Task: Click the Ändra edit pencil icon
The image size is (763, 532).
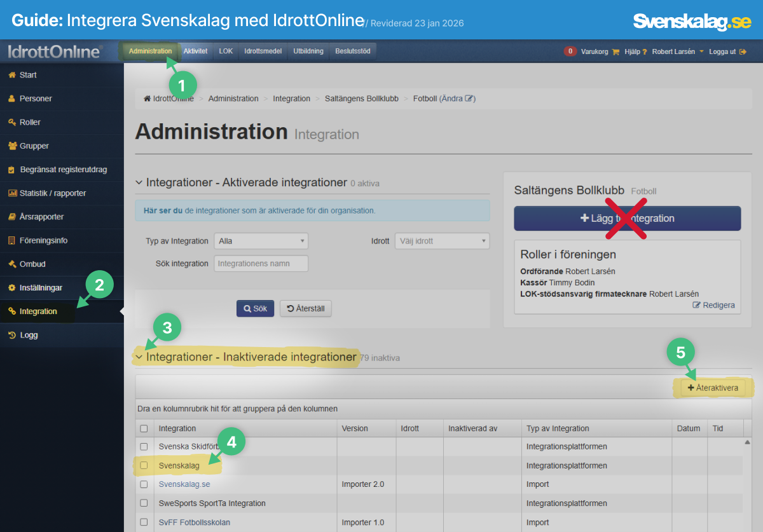Action: click(469, 99)
